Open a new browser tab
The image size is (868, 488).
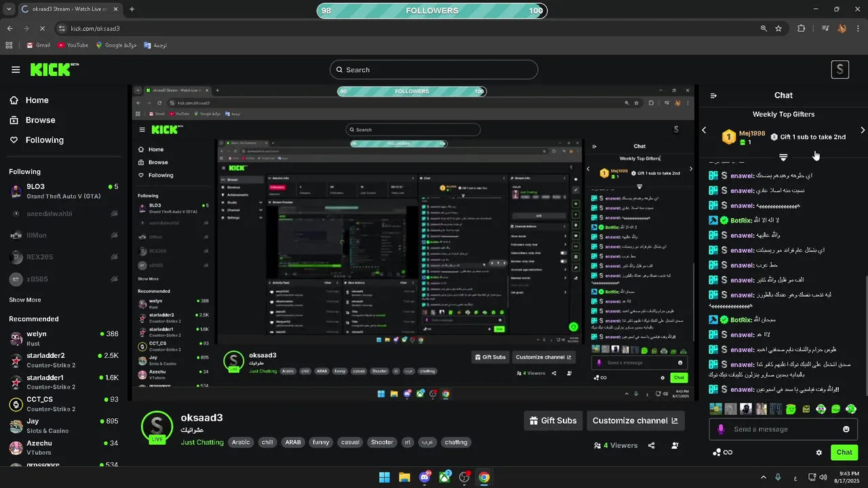(x=132, y=9)
